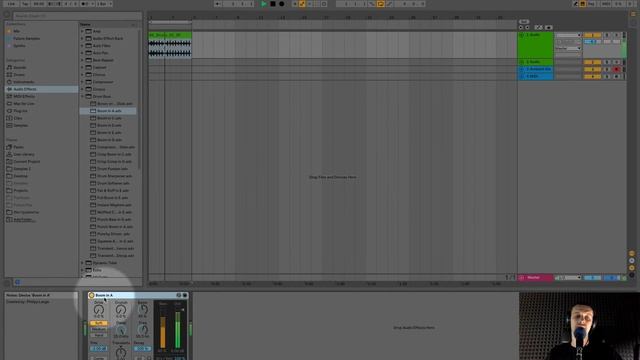
Task: Select the 4 MIDI track header
Action: pyautogui.click(x=535, y=76)
